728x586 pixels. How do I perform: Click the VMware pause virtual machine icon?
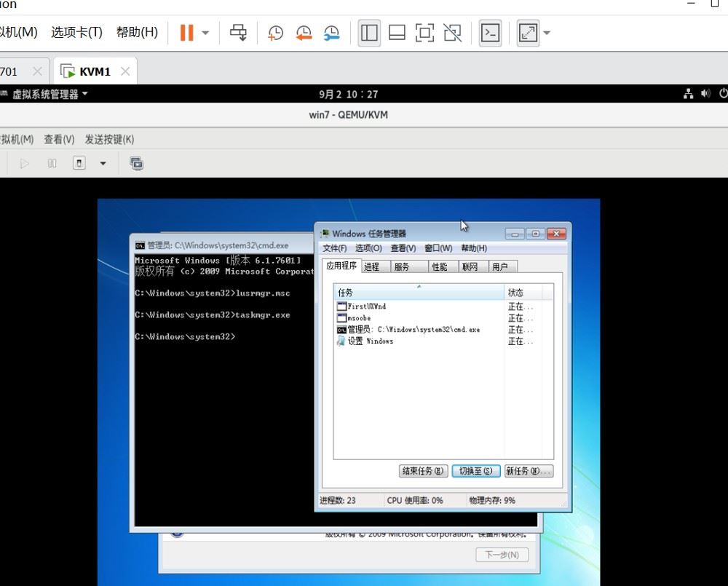pyautogui.click(x=186, y=33)
